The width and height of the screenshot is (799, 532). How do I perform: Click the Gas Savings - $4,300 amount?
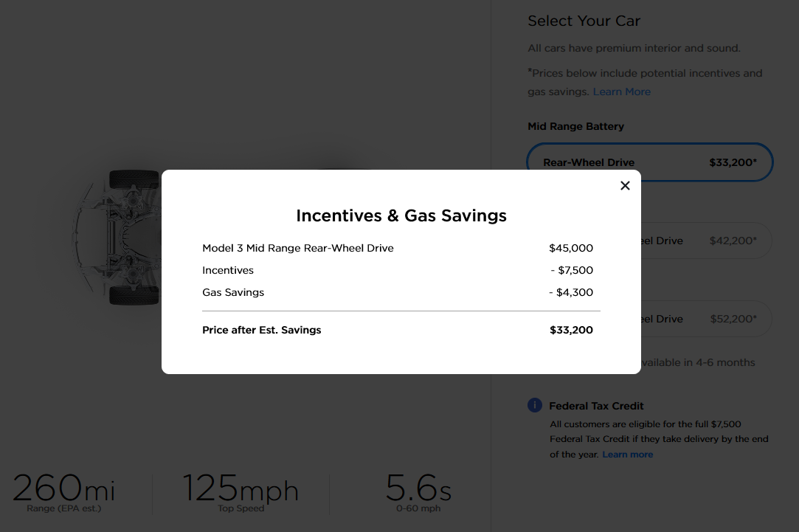571,292
